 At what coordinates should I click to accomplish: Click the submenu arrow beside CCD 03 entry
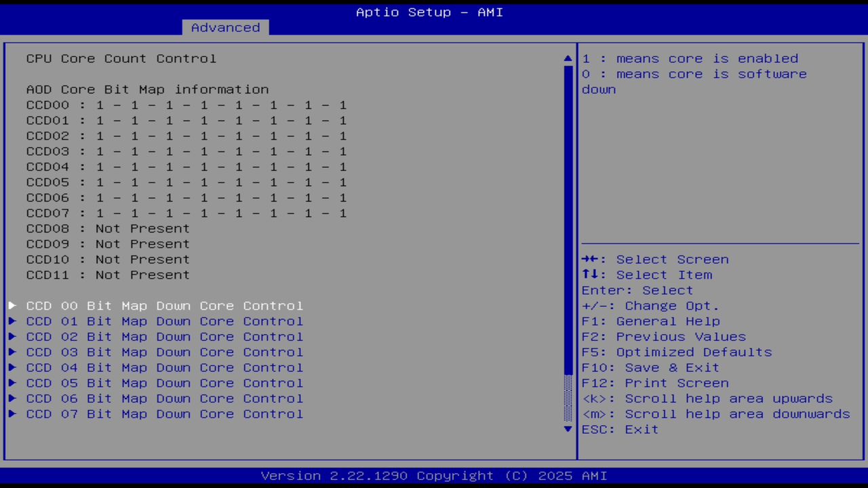click(12, 352)
